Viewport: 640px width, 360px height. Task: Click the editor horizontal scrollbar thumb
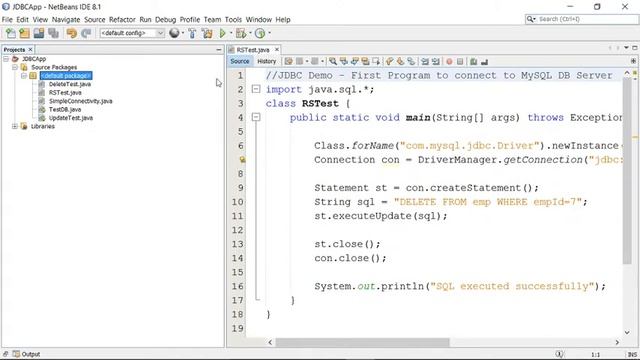(x=362, y=342)
